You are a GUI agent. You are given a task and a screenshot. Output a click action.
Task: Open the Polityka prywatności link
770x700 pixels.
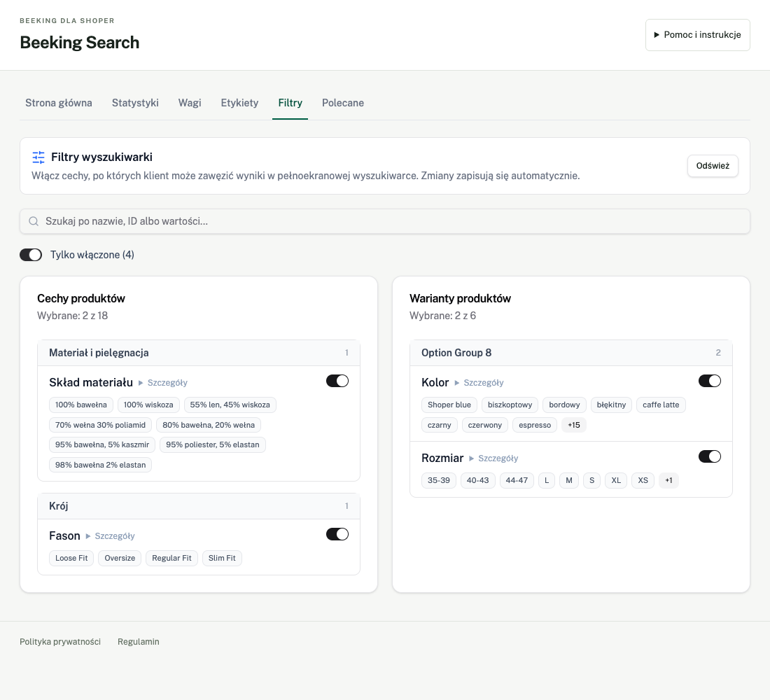click(x=60, y=641)
